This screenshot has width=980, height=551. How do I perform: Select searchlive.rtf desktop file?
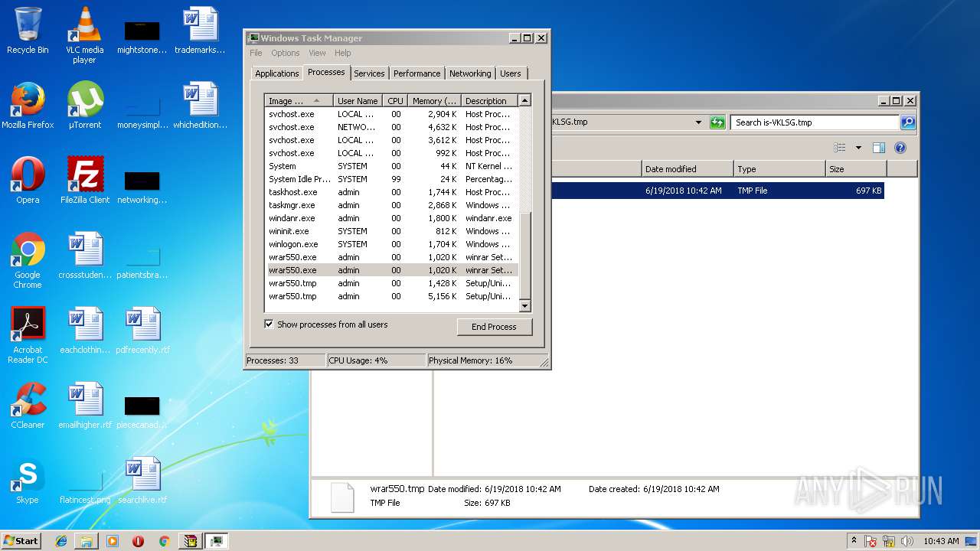(142, 481)
